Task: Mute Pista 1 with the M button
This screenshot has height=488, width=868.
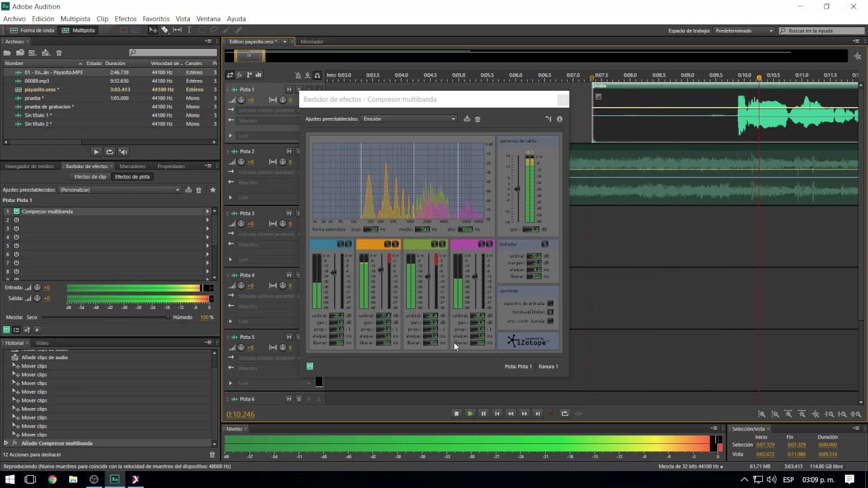Action: click(289, 89)
